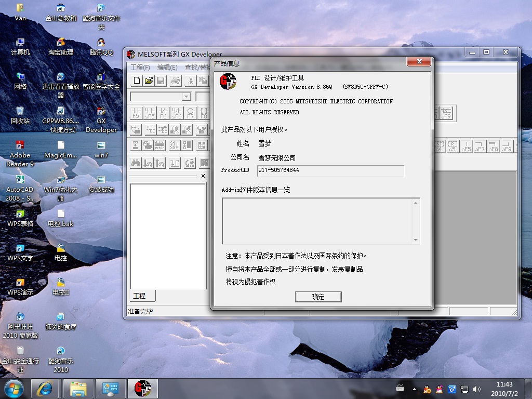
Task: Open the 工程(F) menu
Action: (x=140, y=68)
